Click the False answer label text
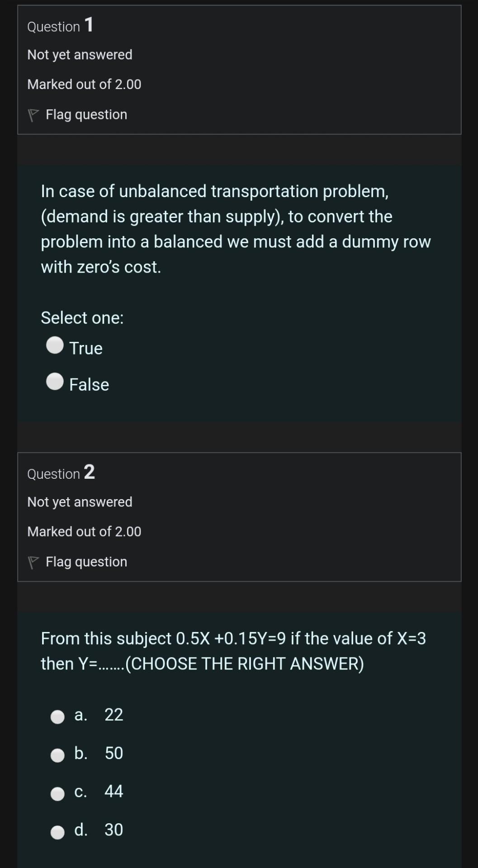 point(89,384)
